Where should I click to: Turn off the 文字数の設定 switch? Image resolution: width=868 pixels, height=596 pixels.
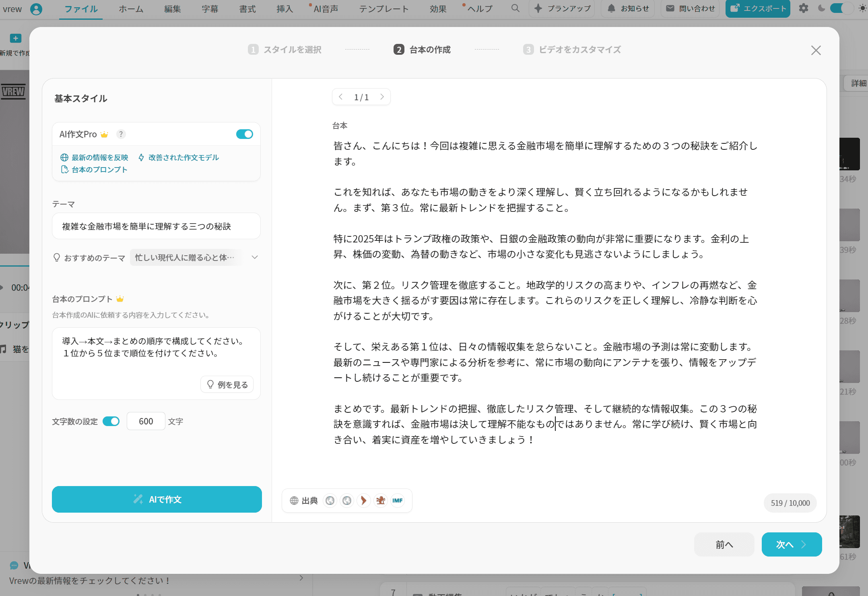[x=111, y=421]
